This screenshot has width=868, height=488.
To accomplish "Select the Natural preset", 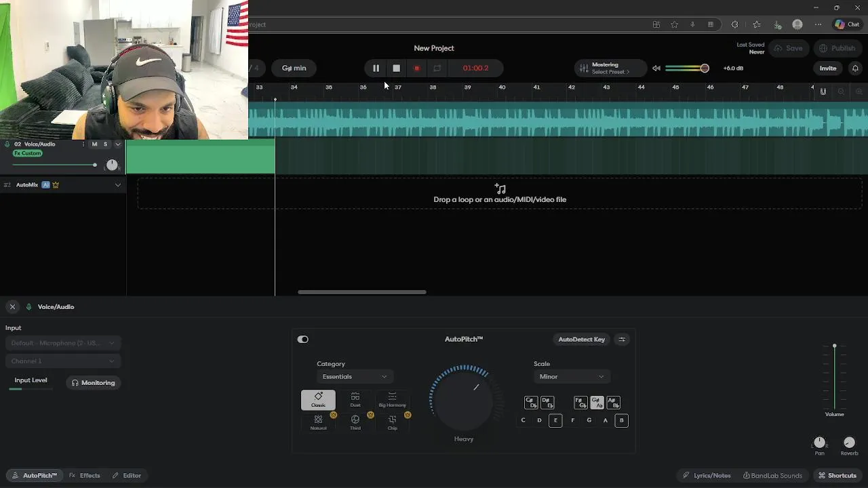I will [318, 422].
